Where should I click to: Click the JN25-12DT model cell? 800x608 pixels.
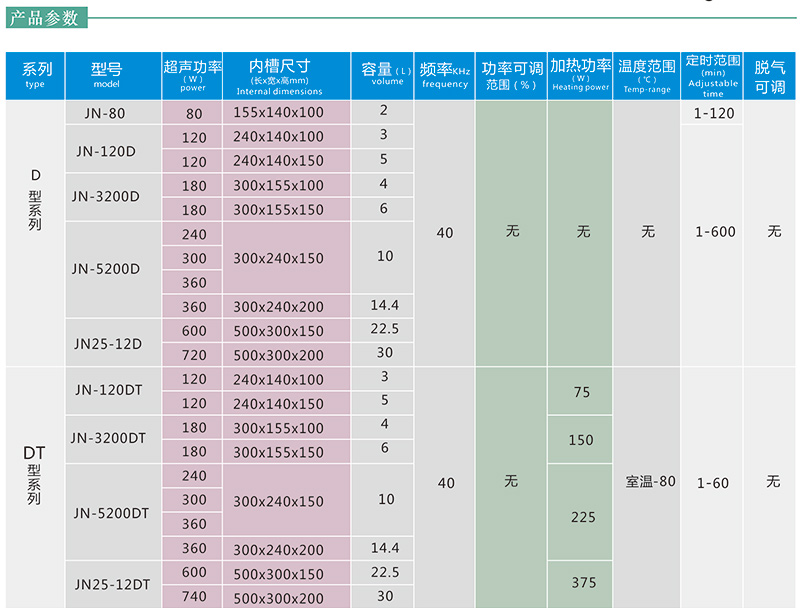pyautogui.click(x=108, y=584)
